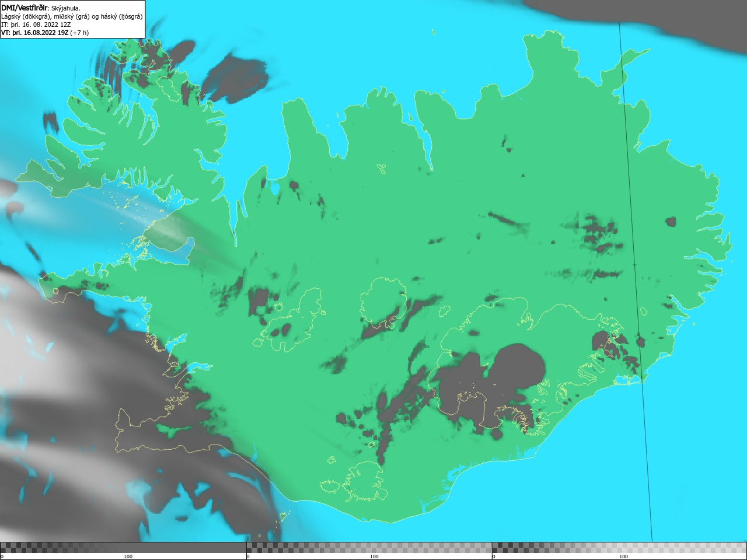Click the medium grey mid-cloud opacity scale bar
This screenshot has width=747, height=560.
(x=369, y=548)
